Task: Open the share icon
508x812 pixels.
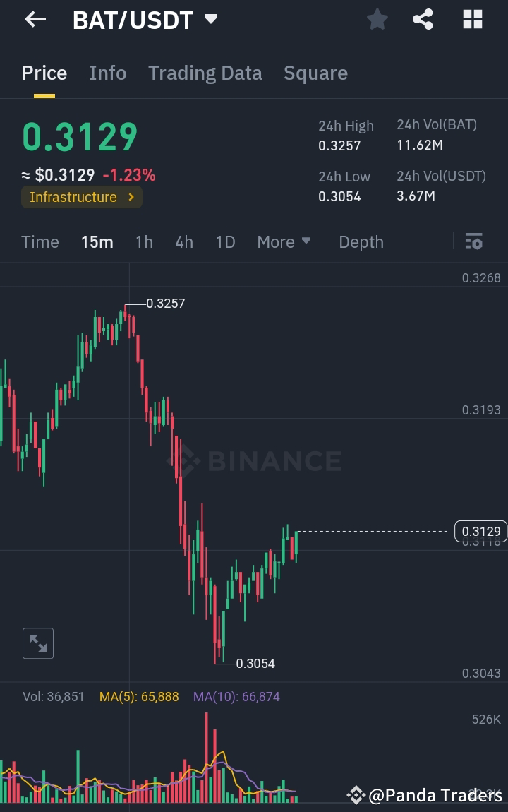Action: (423, 19)
